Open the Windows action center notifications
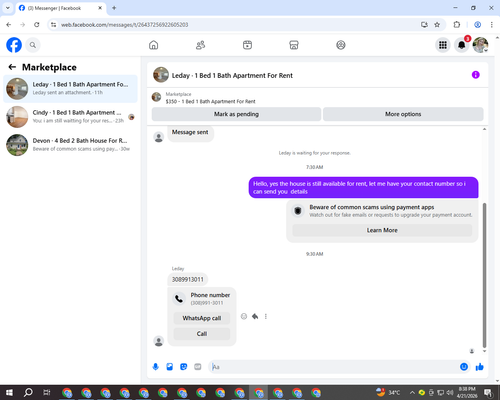 [488, 393]
